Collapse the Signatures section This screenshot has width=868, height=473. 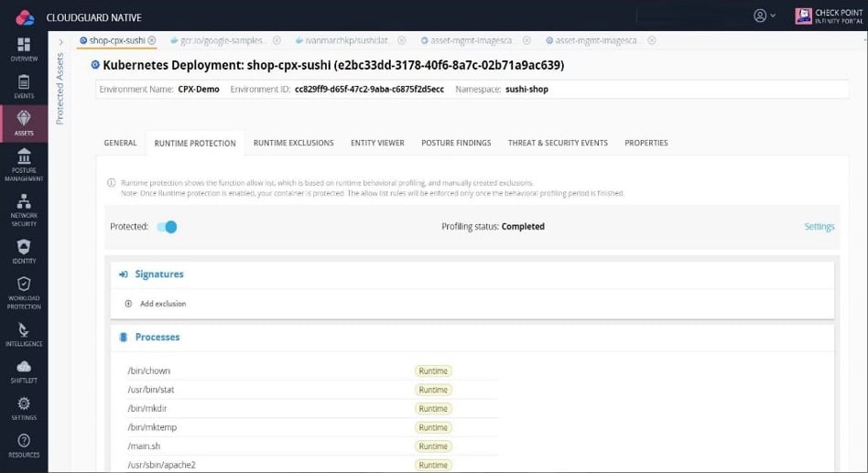159,274
